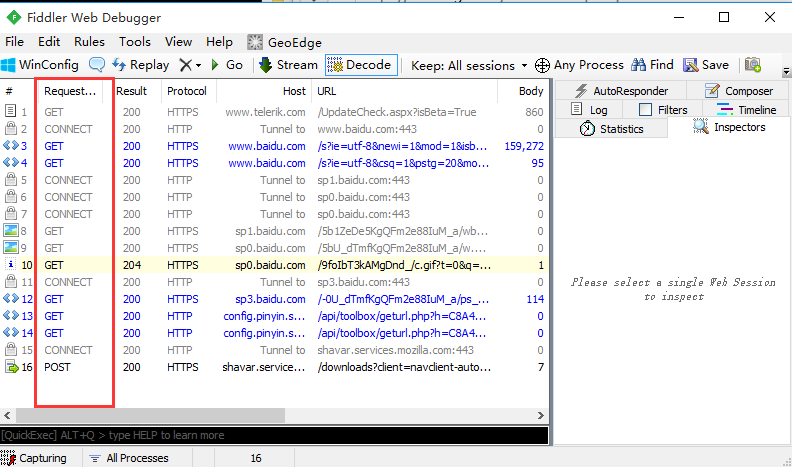The image size is (792, 467).
Task: Click the image icon of session 8
Action: pyautogui.click(x=11, y=231)
